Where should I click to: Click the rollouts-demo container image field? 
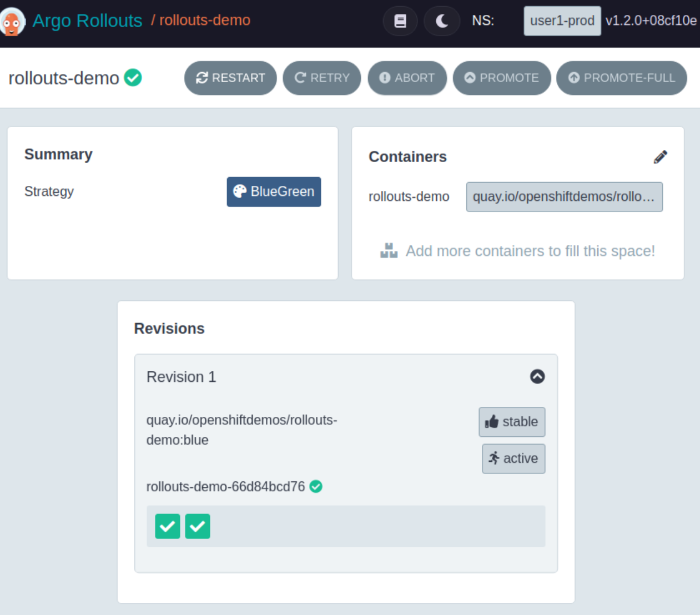coord(565,197)
